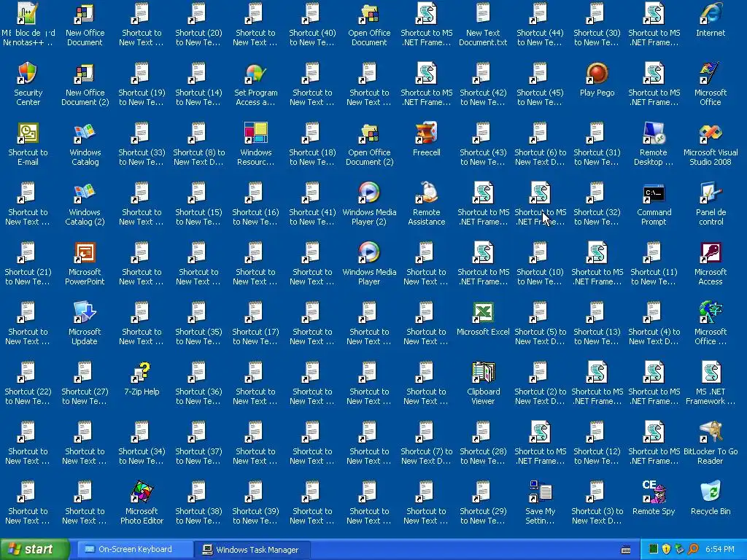Click the Shortcut (22) to New Text icon
This screenshot has height=560, width=747.
pos(28,382)
